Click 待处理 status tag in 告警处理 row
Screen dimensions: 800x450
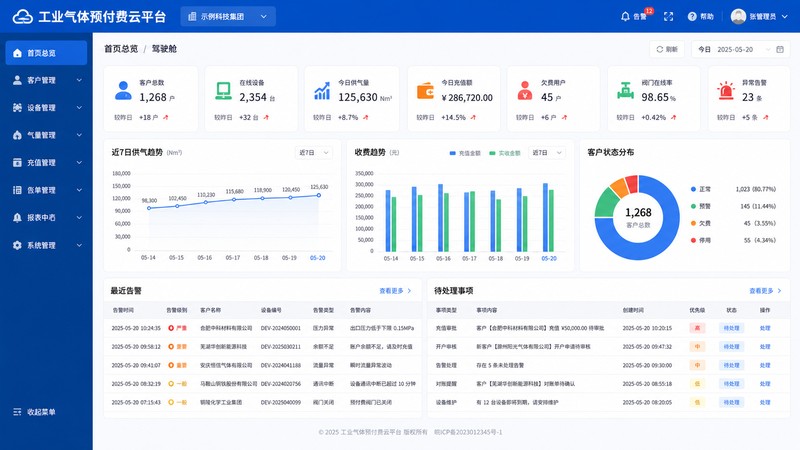(x=731, y=365)
